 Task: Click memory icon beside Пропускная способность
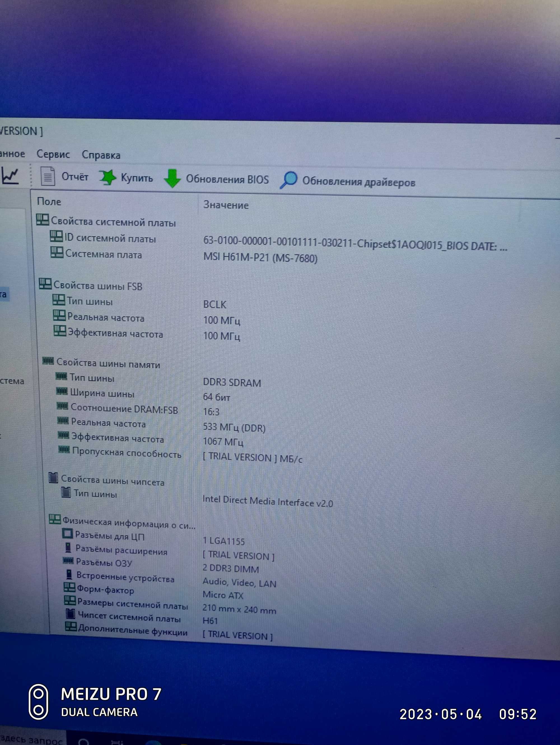[x=64, y=450]
